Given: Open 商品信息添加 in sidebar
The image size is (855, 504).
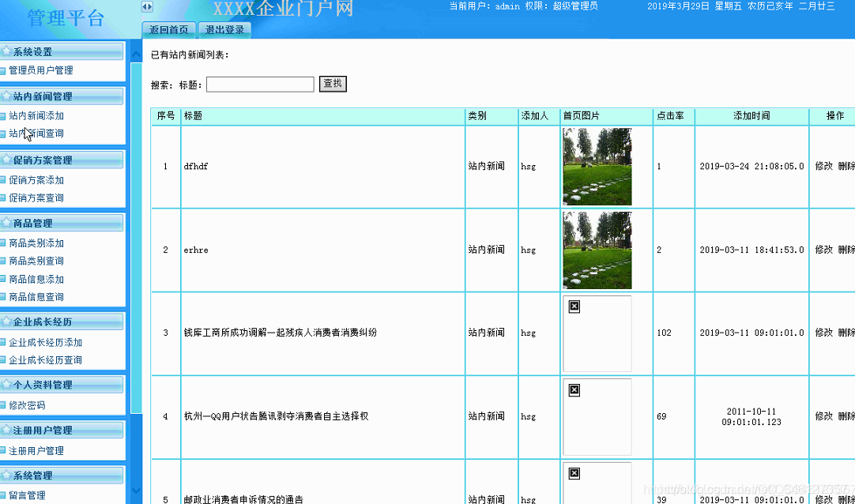Looking at the screenshot, I should [x=36, y=279].
